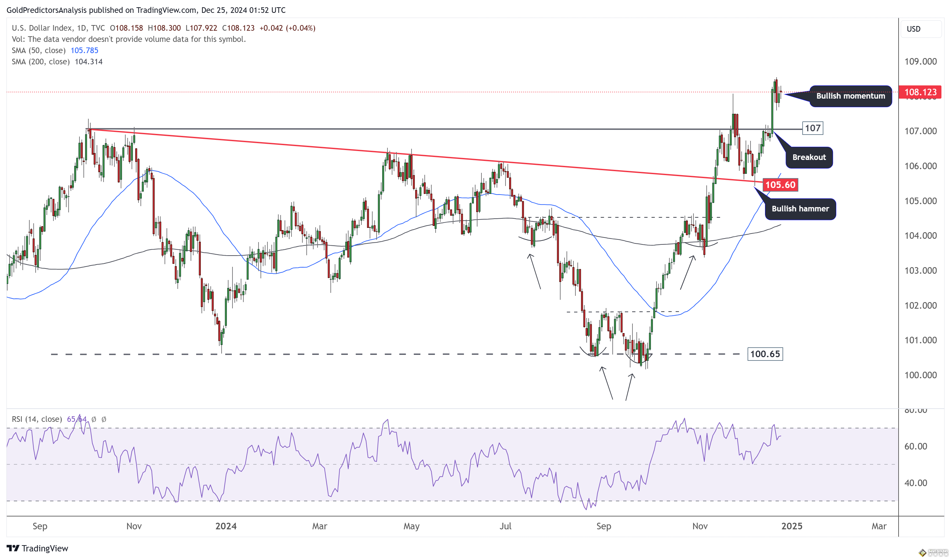Select the red 105.60 price tag
The height and width of the screenshot is (560, 951).
780,185
